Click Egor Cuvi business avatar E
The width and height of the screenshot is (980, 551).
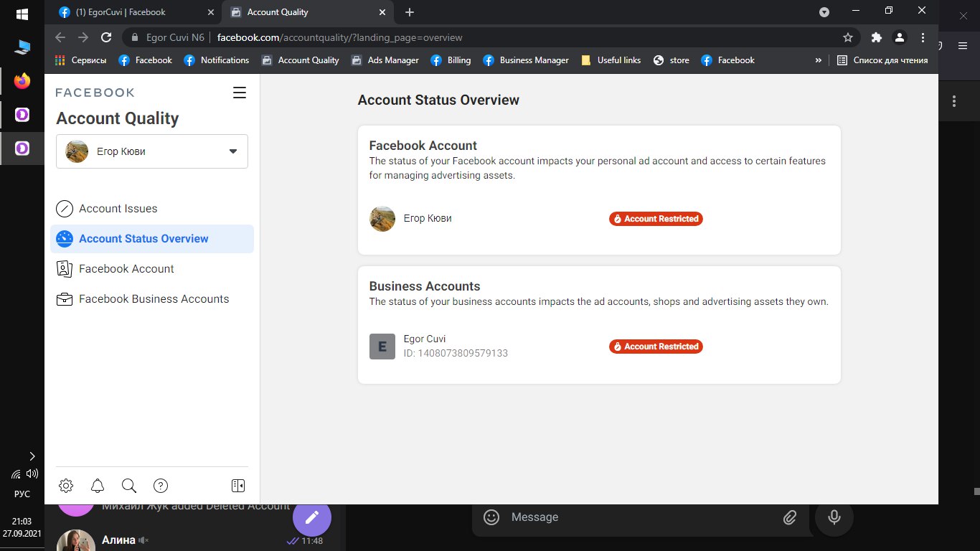coord(382,347)
